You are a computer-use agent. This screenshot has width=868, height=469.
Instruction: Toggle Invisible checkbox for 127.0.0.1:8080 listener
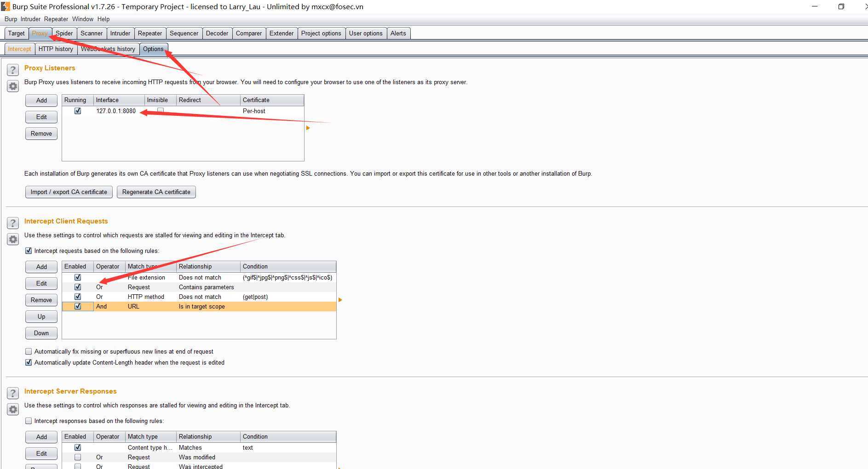pyautogui.click(x=161, y=111)
